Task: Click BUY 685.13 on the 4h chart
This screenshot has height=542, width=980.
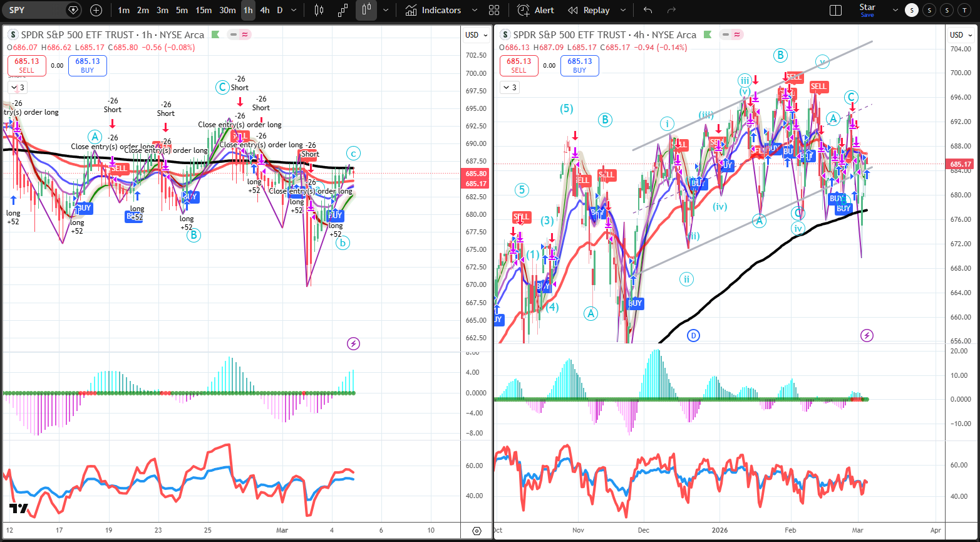Action: [x=580, y=66]
